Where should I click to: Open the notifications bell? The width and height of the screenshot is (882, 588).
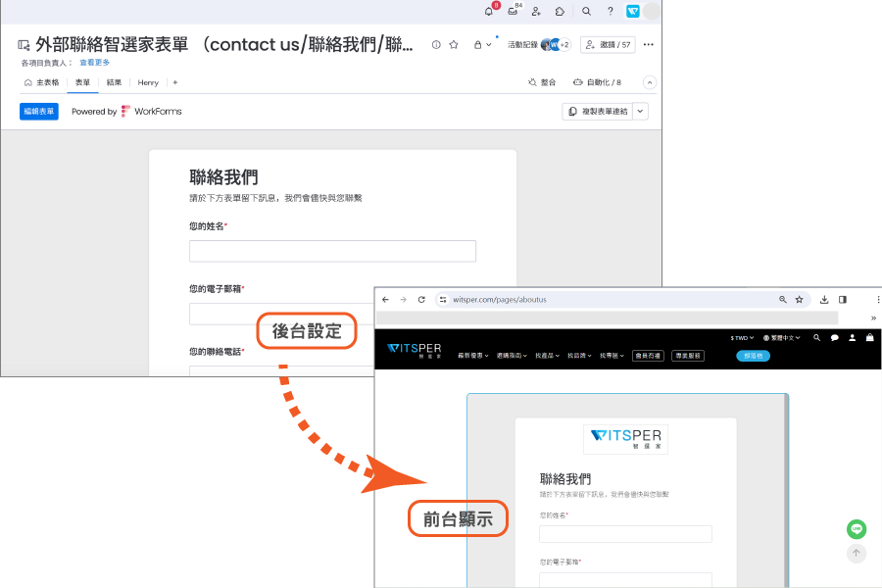coord(489,11)
